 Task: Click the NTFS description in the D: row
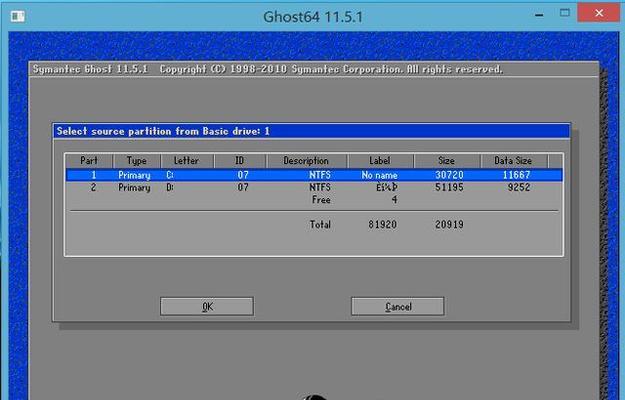click(x=320, y=187)
